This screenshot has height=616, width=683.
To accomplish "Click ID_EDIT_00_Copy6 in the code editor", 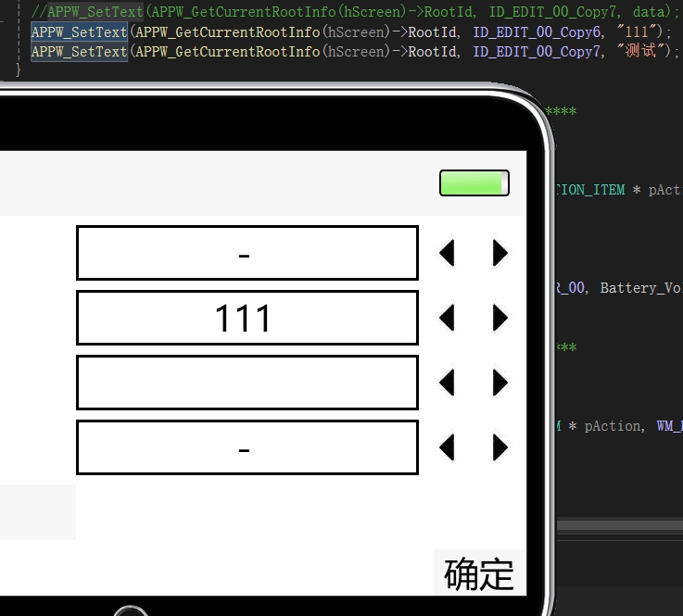I will 538,31.
